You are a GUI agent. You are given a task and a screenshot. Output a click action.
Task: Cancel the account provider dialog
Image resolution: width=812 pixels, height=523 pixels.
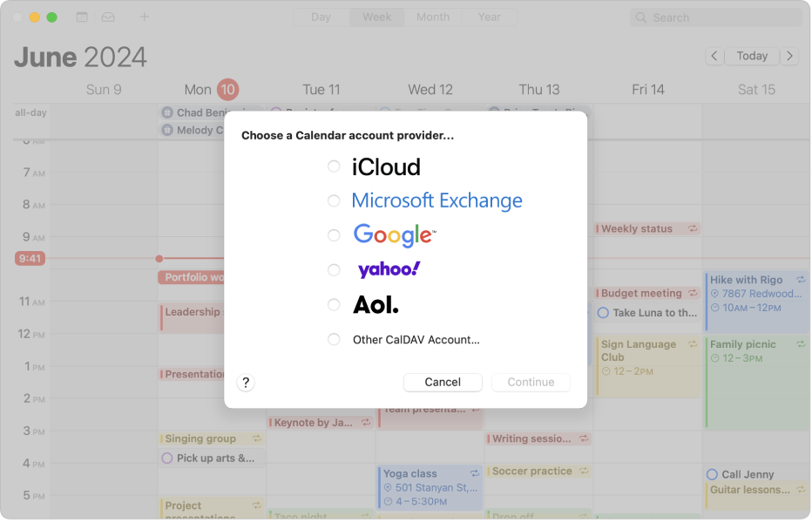(443, 382)
